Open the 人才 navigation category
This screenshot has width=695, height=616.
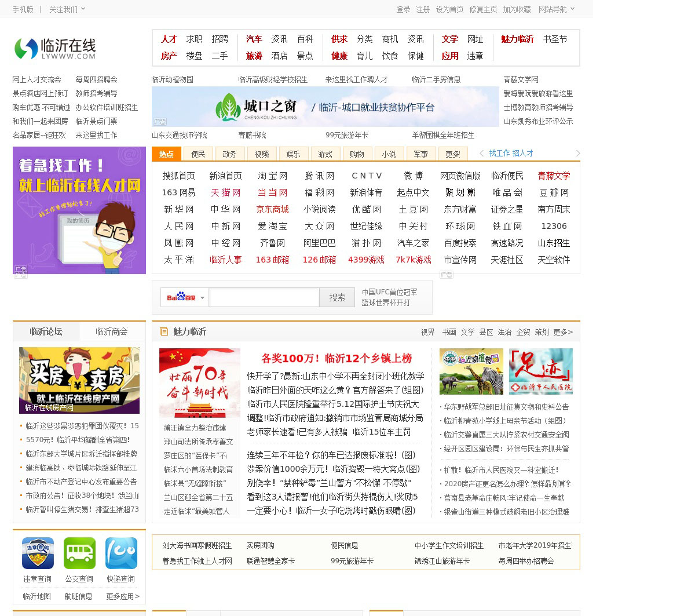tap(169, 39)
